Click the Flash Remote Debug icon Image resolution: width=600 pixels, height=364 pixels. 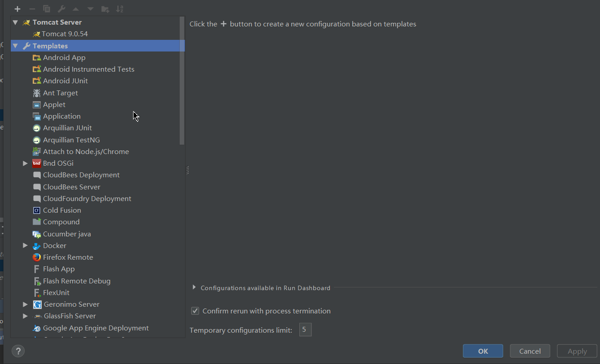coord(37,281)
